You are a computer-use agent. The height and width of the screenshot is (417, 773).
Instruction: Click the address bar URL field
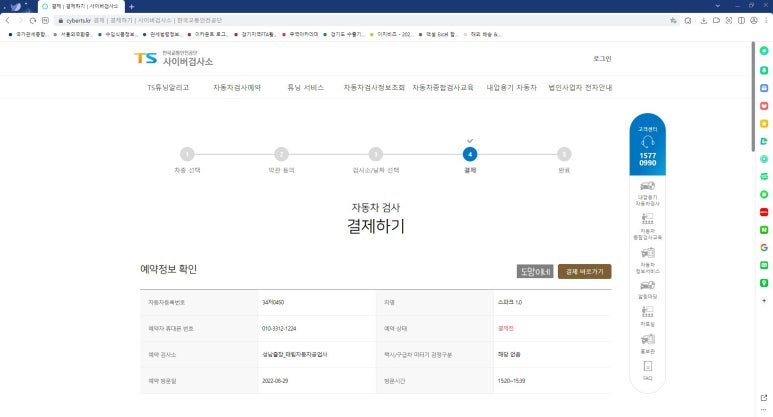[x=365, y=20]
